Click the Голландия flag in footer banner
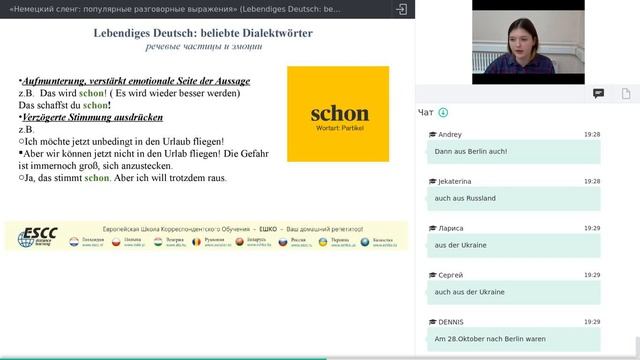 pyautogui.click(x=74, y=242)
